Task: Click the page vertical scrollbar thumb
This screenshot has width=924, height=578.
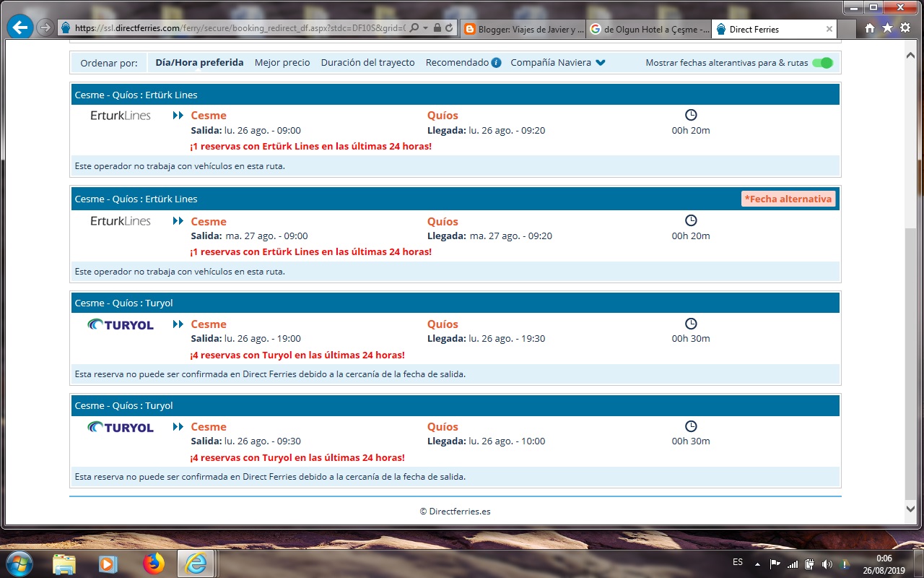Action: (x=910, y=363)
